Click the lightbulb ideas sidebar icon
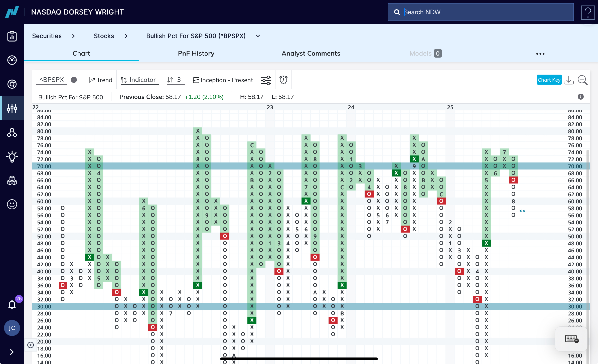 pyautogui.click(x=12, y=157)
